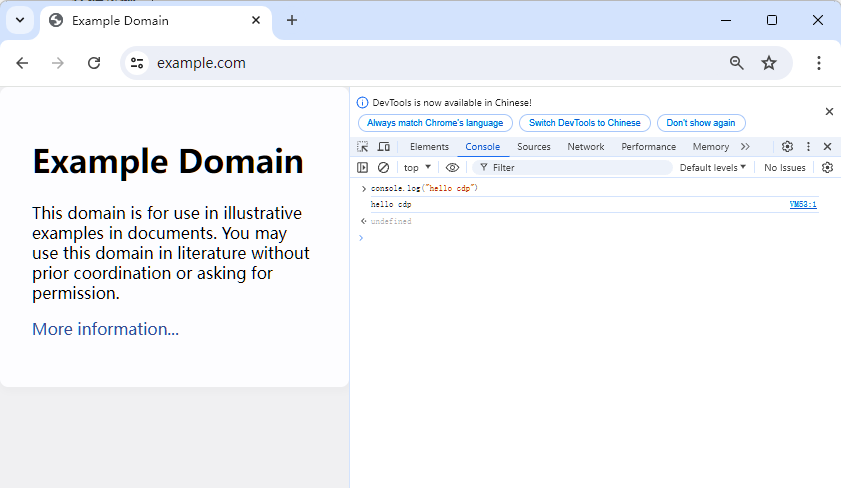The width and height of the screenshot is (841, 488).
Task: Click the DevTools info icon in infobar
Action: pyautogui.click(x=363, y=102)
